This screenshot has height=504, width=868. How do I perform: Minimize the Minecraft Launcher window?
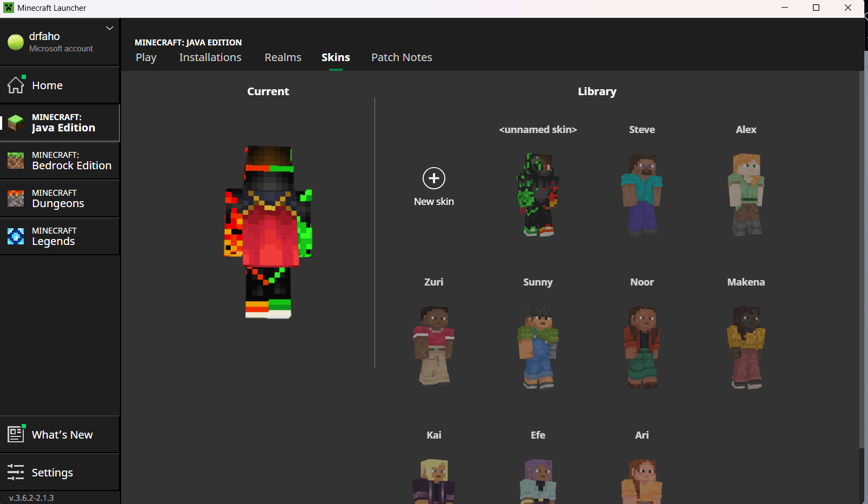click(x=785, y=8)
